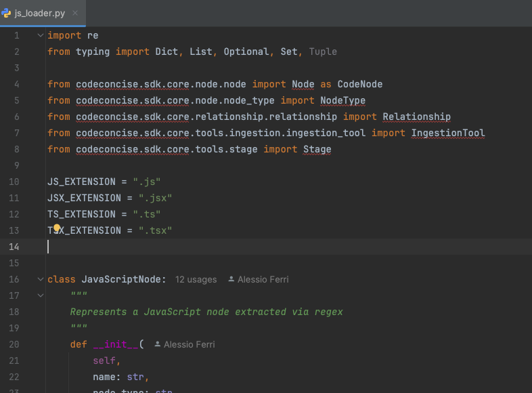
Task: Click line number 1 in the gutter
Action: (17, 35)
